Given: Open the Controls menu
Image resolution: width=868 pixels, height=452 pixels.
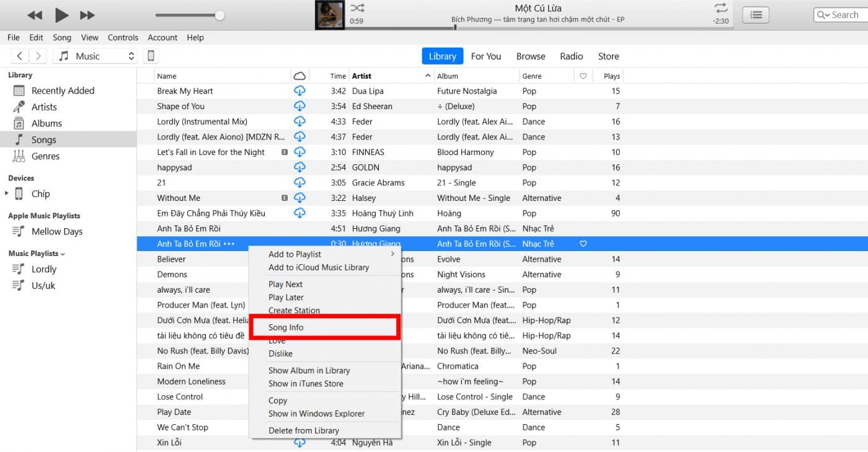Looking at the screenshot, I should (123, 38).
